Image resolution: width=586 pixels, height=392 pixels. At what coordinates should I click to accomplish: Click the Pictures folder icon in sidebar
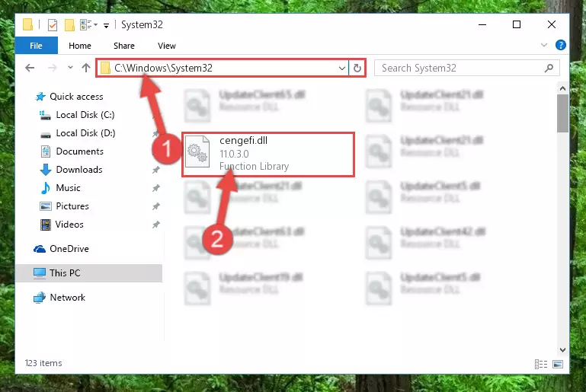pyautogui.click(x=46, y=206)
